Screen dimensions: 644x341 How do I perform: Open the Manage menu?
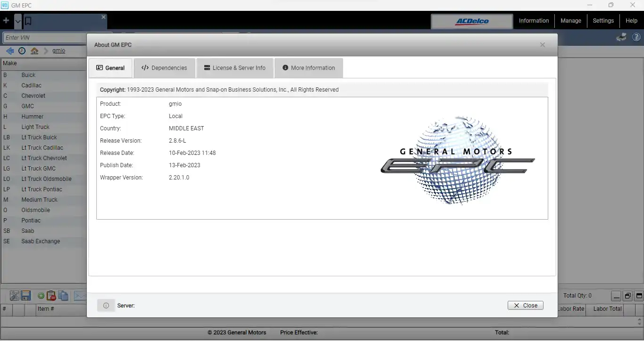[570, 21]
